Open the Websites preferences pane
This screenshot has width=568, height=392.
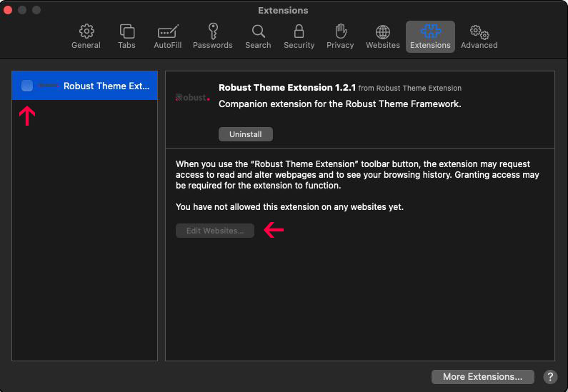(x=382, y=36)
